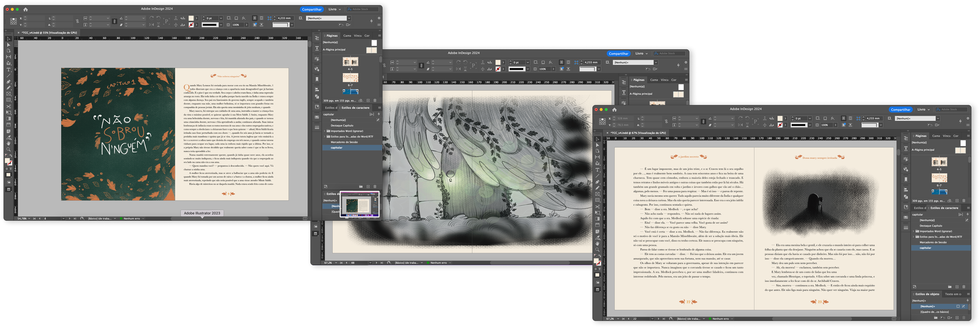Select the Hand tool in front window
The width and height of the screenshot is (980, 328).
click(597, 243)
